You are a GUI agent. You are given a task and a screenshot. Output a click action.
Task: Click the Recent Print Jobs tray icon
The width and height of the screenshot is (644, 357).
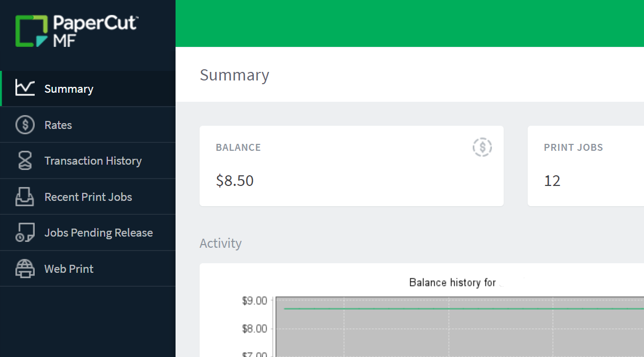coord(25,197)
